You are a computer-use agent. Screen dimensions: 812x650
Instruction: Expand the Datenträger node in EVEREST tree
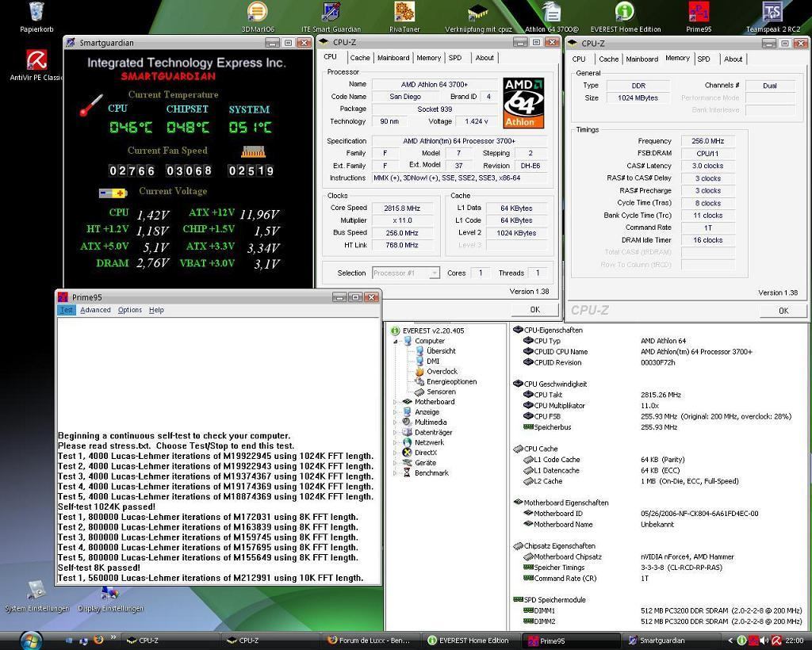[x=395, y=433]
